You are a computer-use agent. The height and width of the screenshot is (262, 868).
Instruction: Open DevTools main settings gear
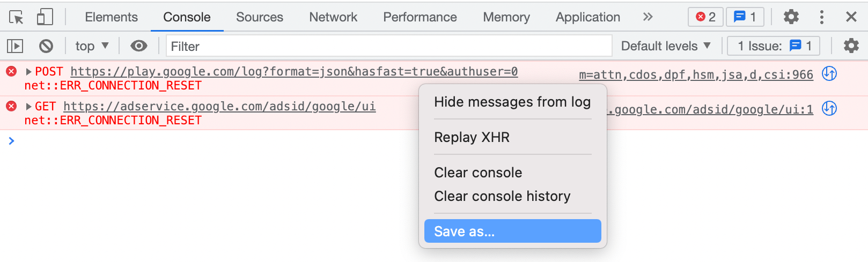[x=791, y=17]
